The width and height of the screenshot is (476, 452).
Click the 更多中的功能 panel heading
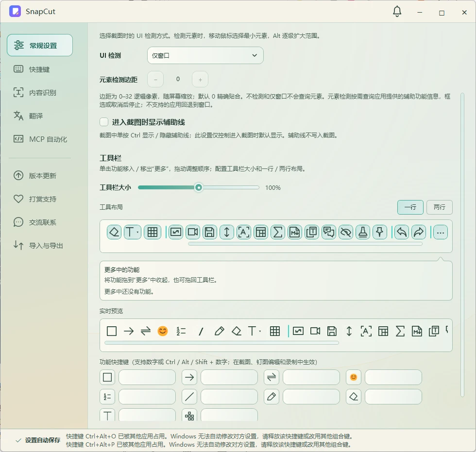122,269
